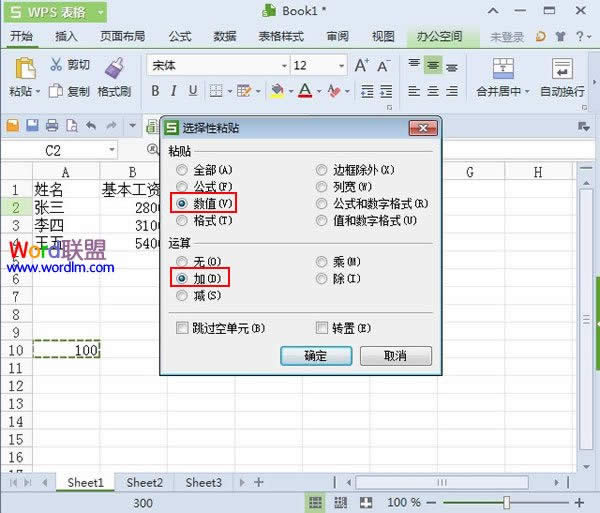Select the 格式(T) radio option
600x513 pixels.
[182, 220]
